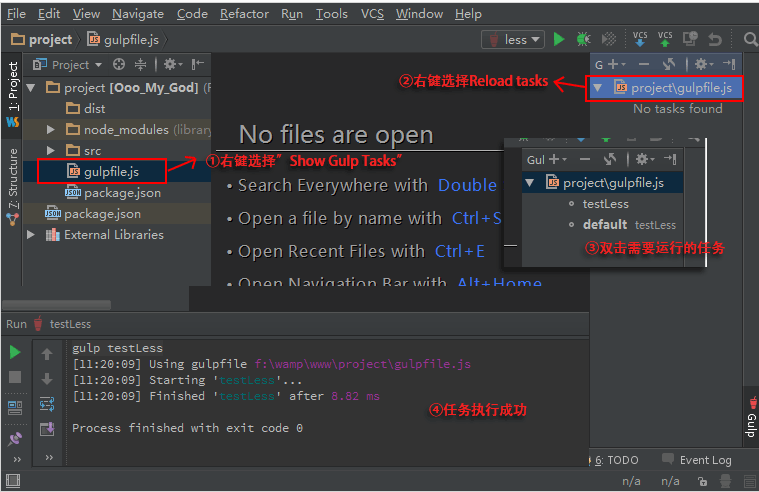Open the Gulp side tool window tab
Image resolution: width=759 pixels, height=492 pixels.
click(752, 416)
